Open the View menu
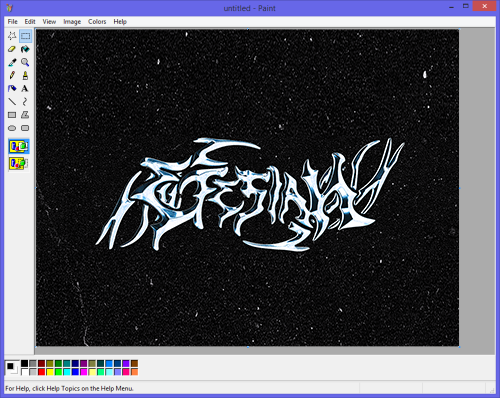The image size is (500, 398). 49,22
